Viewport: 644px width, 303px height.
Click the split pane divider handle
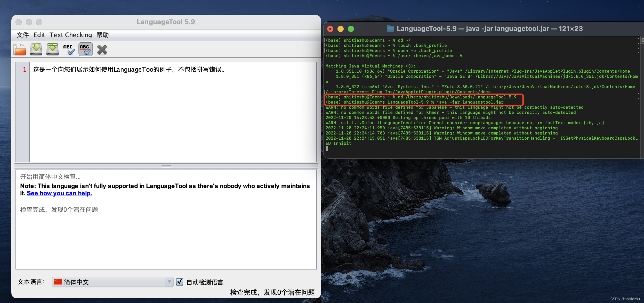point(166,166)
